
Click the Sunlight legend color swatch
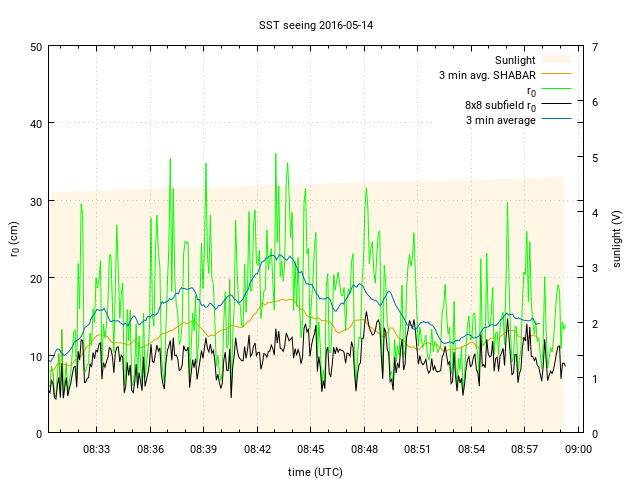tap(556, 60)
